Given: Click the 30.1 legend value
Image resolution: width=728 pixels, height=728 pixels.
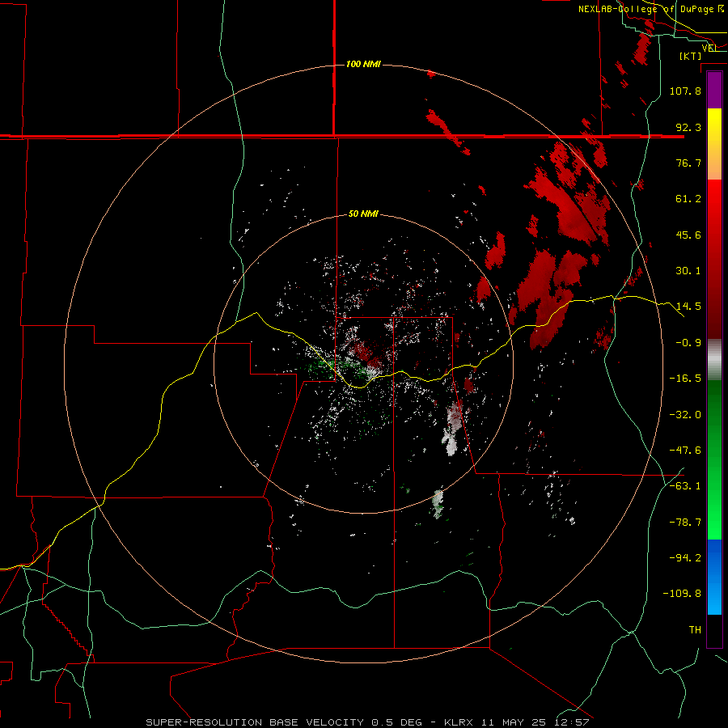Looking at the screenshot, I should [x=688, y=271].
